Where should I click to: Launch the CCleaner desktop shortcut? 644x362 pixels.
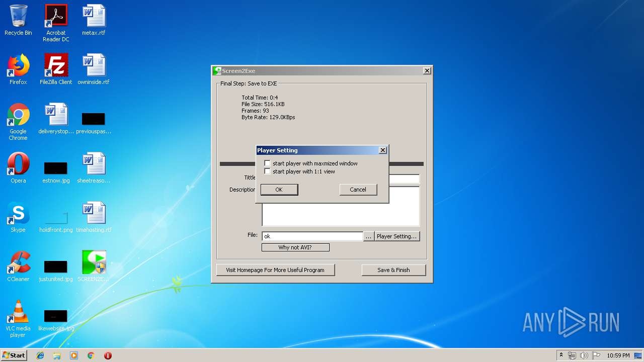[18, 266]
